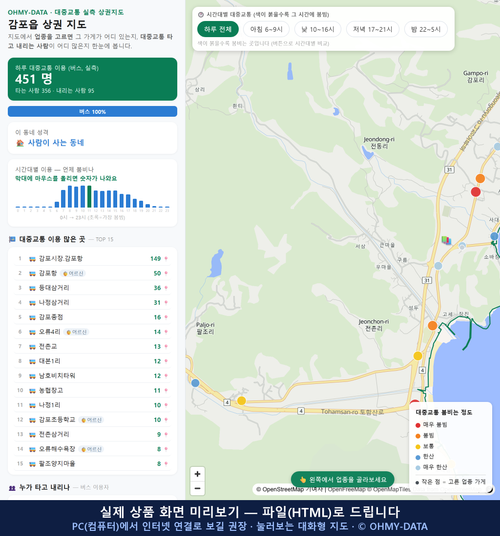Click the pin icon on the 전촌삼거리 row
Screen dimensions: 500x536
(166, 434)
